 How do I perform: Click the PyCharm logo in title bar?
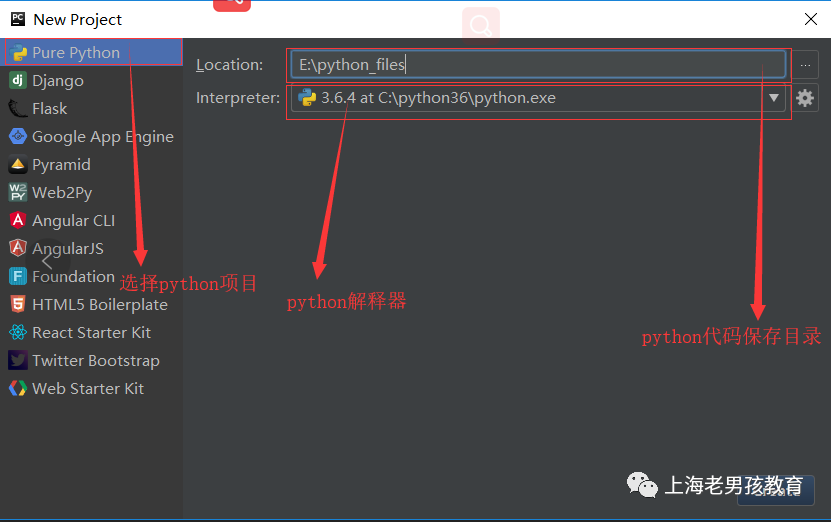tap(18, 19)
